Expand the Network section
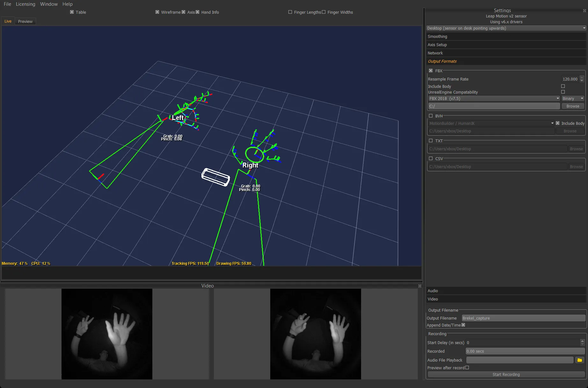The height and width of the screenshot is (388, 588). click(506, 53)
